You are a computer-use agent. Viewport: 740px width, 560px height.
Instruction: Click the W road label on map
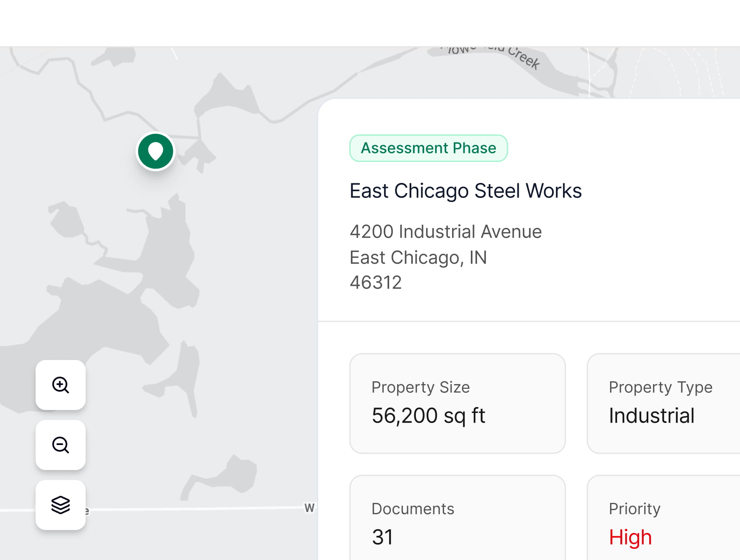click(x=309, y=508)
